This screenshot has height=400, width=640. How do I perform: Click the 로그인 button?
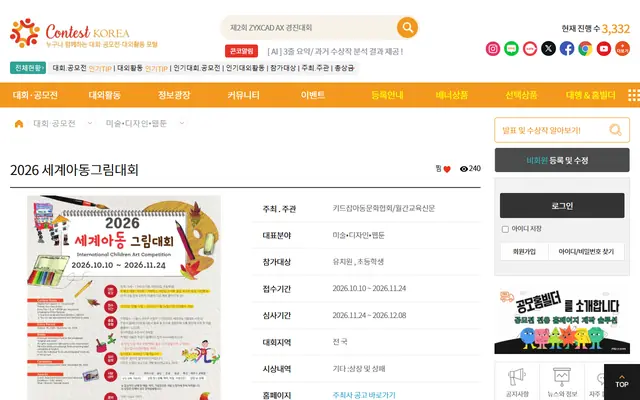tap(562, 206)
